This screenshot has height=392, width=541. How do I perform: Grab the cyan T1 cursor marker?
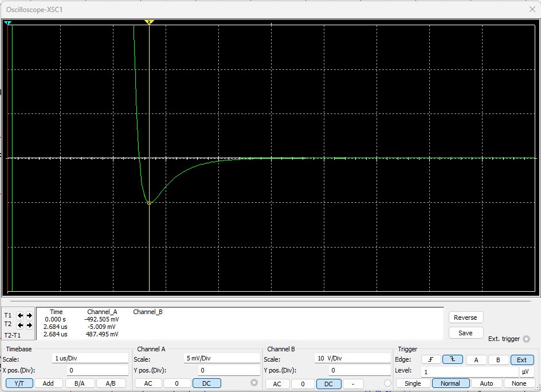point(8,23)
